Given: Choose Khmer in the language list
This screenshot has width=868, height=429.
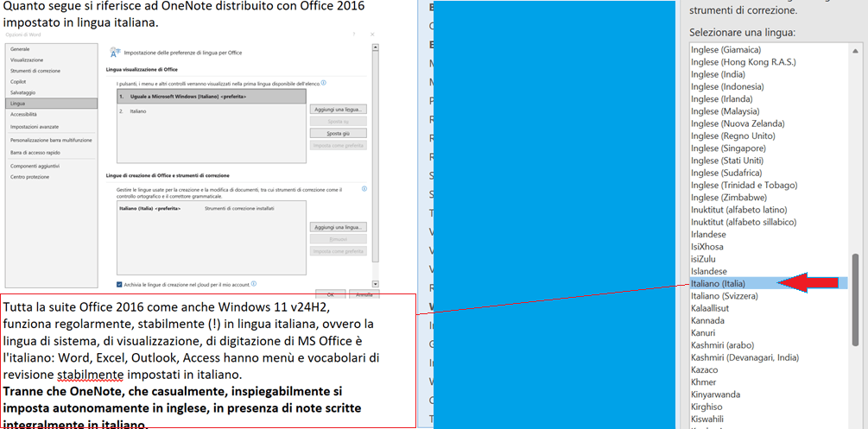Looking at the screenshot, I should 704,382.
